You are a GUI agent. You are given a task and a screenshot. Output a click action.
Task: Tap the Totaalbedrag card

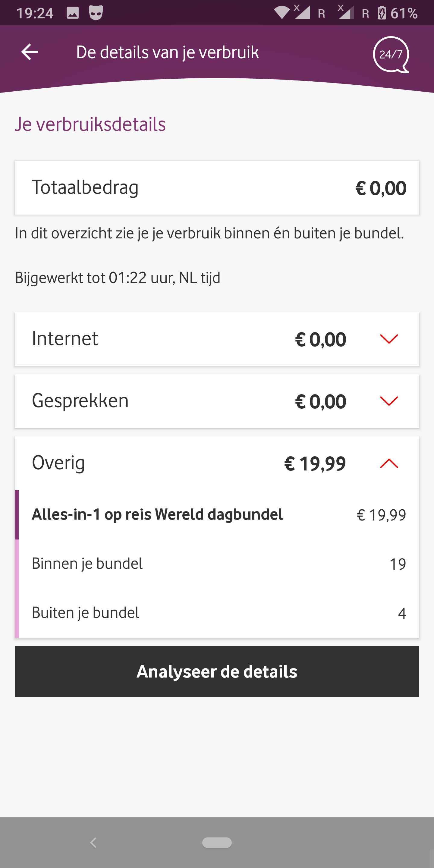coord(217,188)
